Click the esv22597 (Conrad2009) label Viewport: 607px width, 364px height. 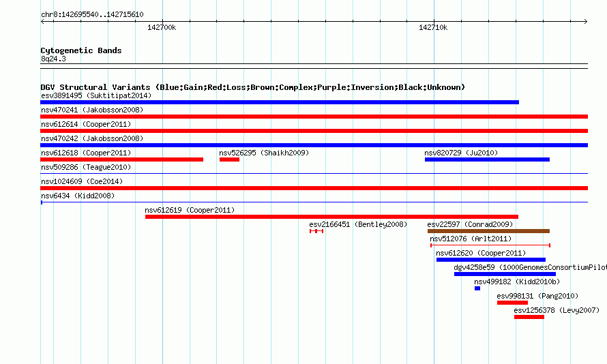point(470,224)
